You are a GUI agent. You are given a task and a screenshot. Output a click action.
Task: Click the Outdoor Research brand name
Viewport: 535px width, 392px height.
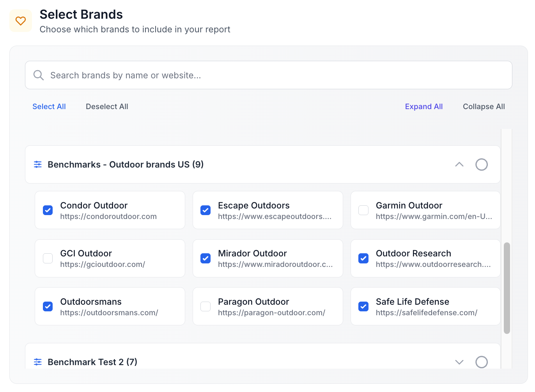pos(413,253)
